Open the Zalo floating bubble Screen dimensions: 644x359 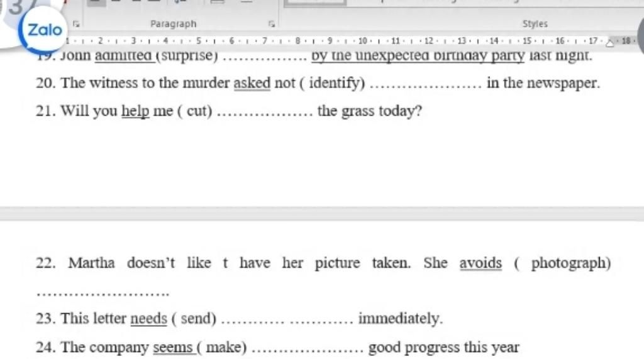click(x=44, y=30)
